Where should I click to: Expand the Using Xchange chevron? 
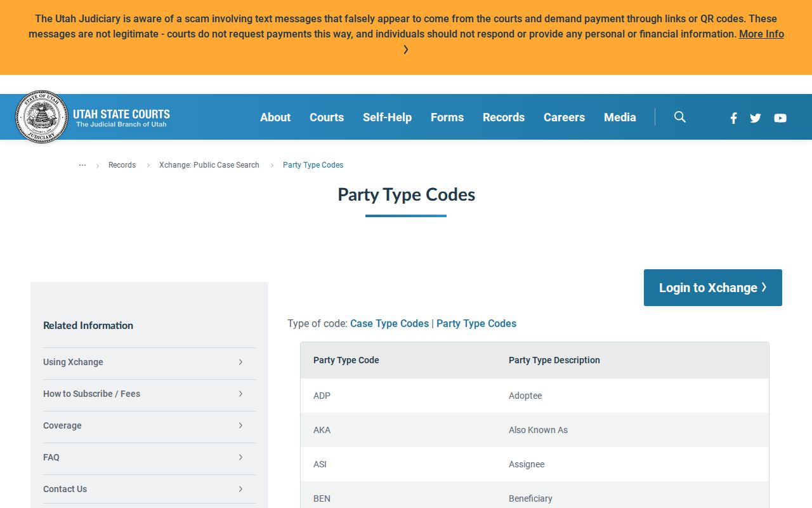[x=240, y=362]
